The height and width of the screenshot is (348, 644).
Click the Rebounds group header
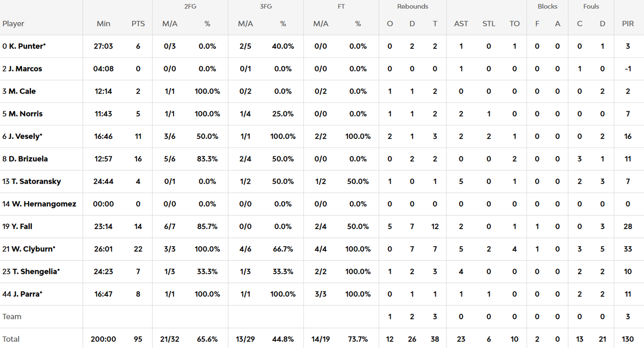pyautogui.click(x=413, y=6)
